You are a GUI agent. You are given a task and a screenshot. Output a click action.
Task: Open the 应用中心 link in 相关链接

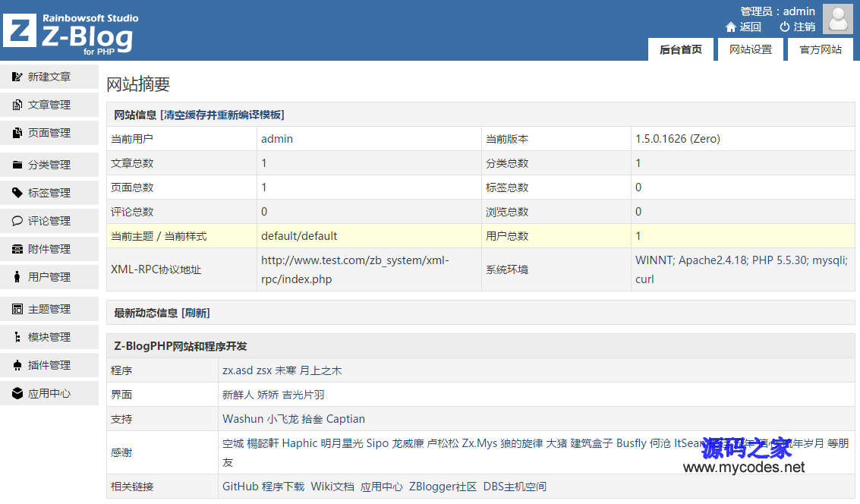(x=382, y=487)
